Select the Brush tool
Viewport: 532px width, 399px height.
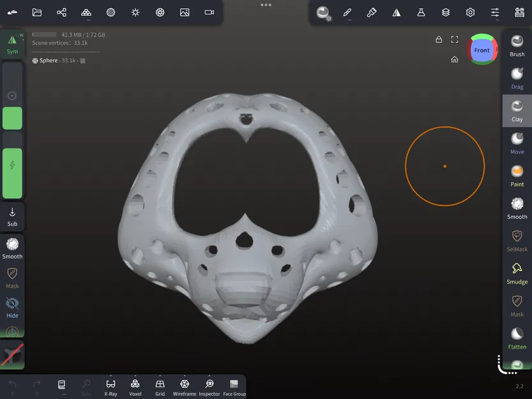pyautogui.click(x=517, y=46)
